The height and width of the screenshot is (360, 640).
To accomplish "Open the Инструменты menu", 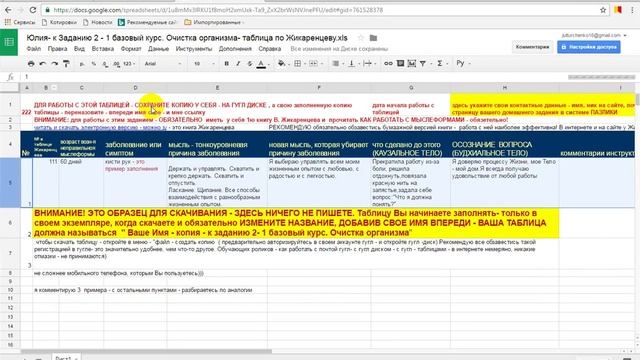I will pos(194,49).
